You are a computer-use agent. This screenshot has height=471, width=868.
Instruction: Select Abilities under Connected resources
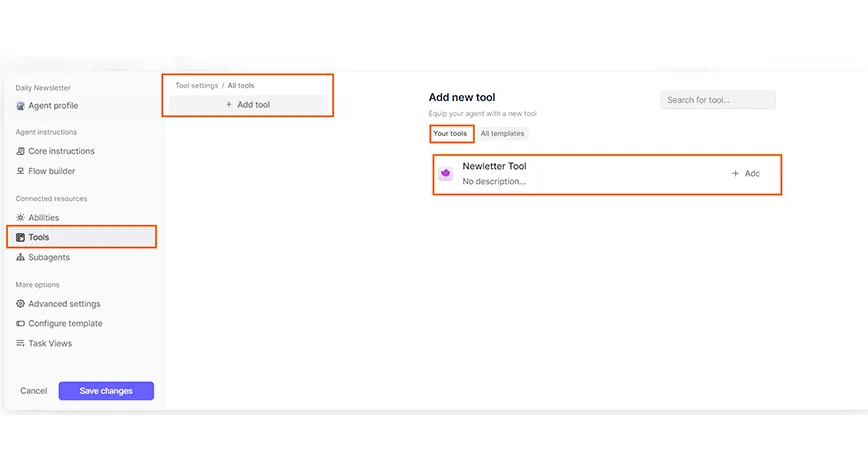tap(43, 217)
